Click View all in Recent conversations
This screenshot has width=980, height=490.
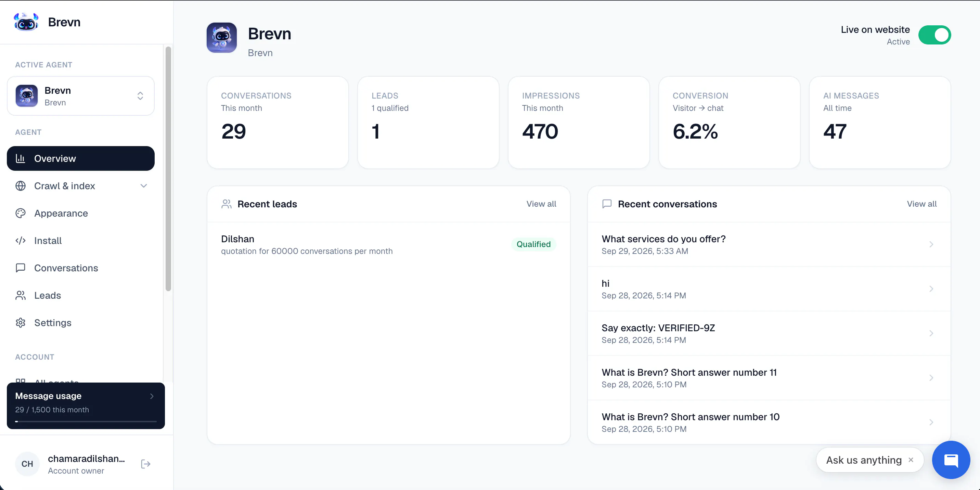point(921,204)
